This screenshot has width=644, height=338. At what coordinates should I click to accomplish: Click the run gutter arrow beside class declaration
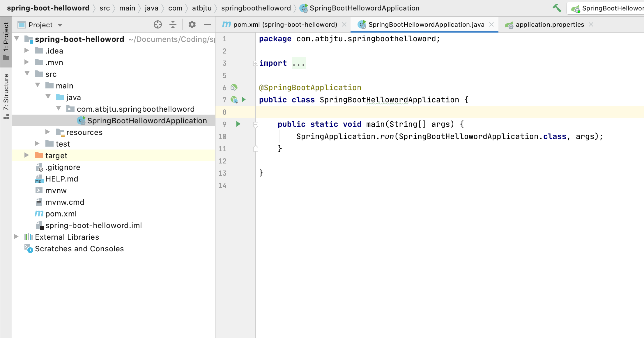[x=244, y=100]
